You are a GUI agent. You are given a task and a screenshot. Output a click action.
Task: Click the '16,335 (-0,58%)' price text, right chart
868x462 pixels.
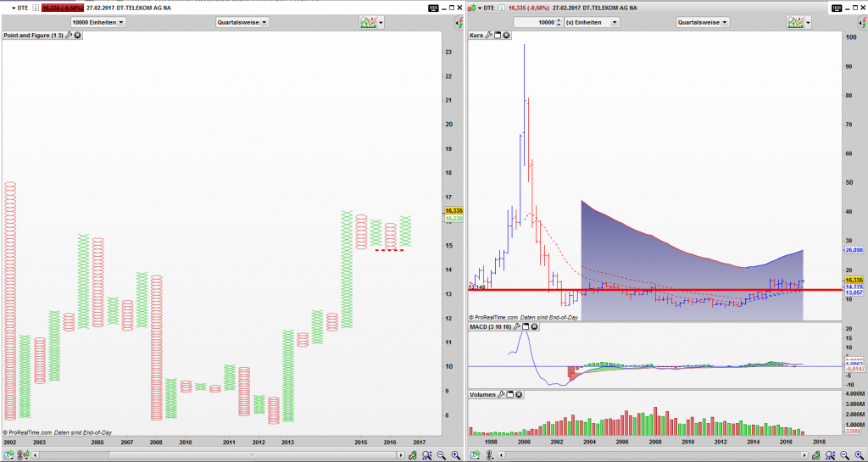click(x=529, y=8)
